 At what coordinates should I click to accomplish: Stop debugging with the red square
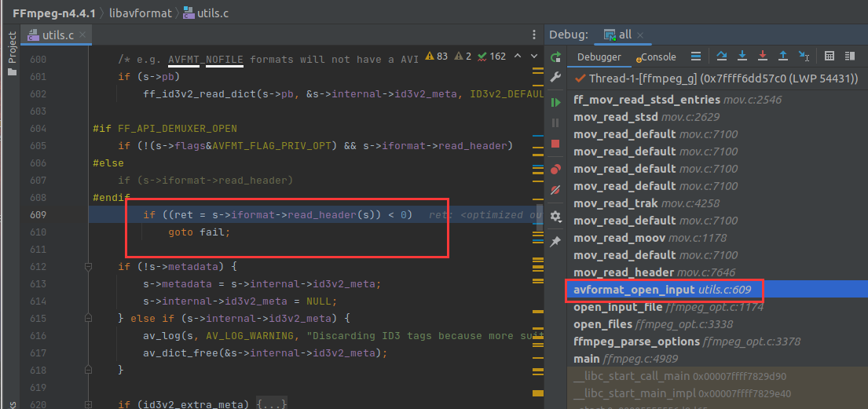coord(556,144)
